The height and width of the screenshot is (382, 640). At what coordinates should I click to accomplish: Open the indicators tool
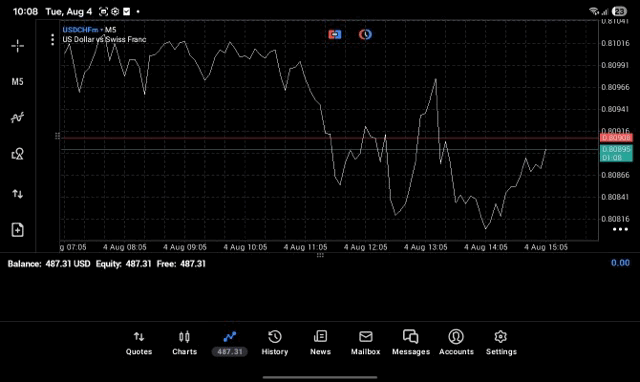18,118
